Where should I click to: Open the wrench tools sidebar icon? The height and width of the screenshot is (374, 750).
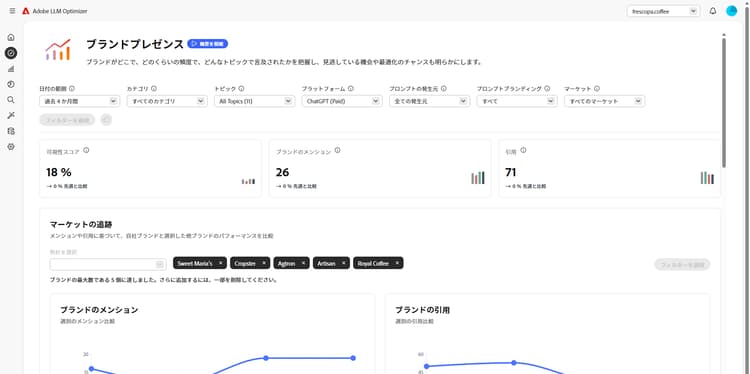(x=11, y=115)
